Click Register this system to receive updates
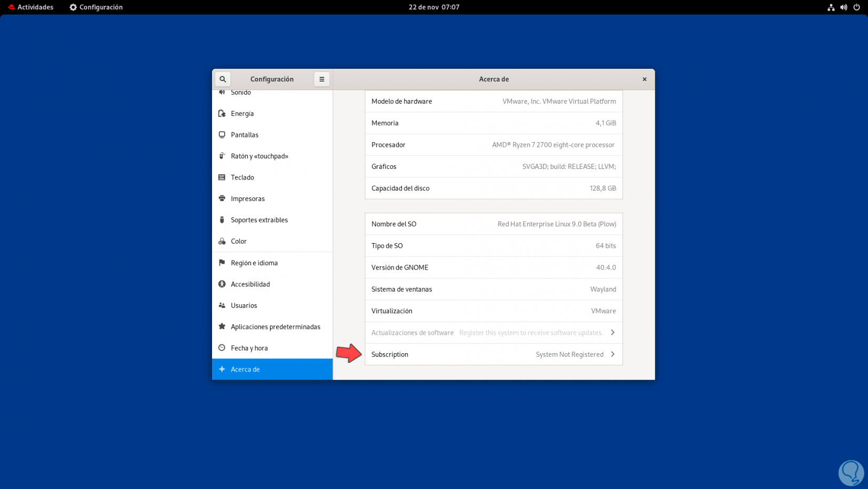This screenshot has width=868, height=489. coord(531,333)
